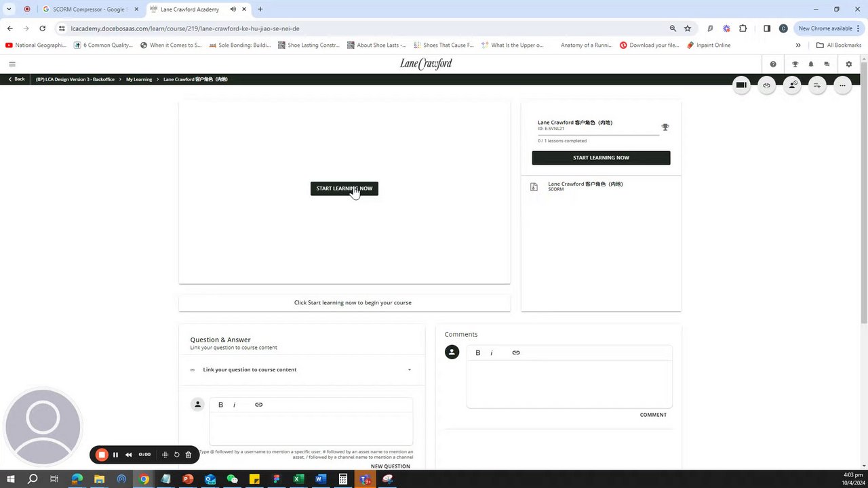This screenshot has width=868, height=488.
Task: Show more bookmarks chevron
Action: click(x=798, y=45)
